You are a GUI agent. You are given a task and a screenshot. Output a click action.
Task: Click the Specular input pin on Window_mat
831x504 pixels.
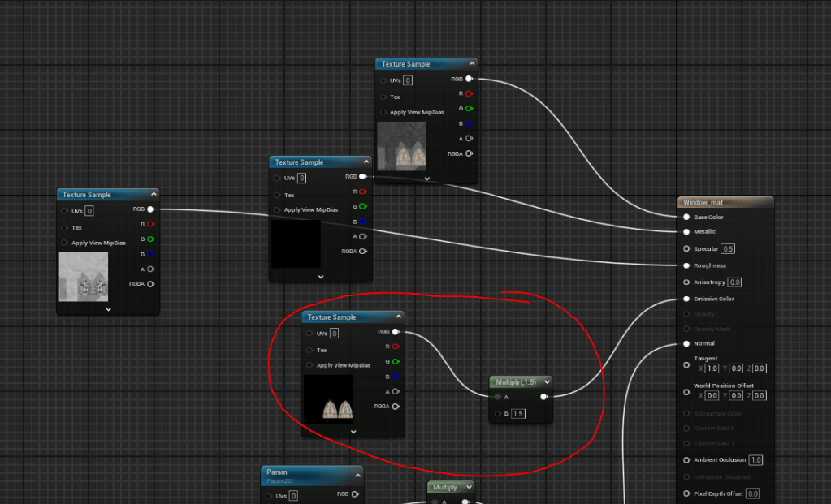[x=687, y=249]
